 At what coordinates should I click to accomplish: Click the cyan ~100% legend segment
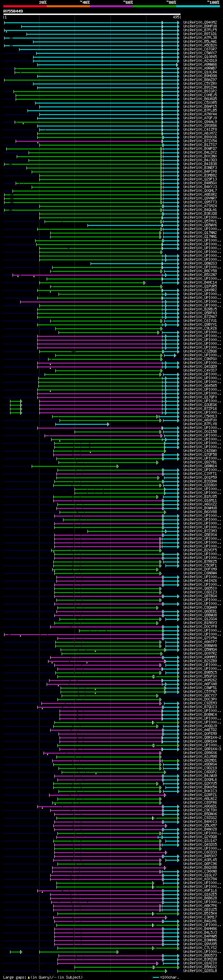(198, 6)
